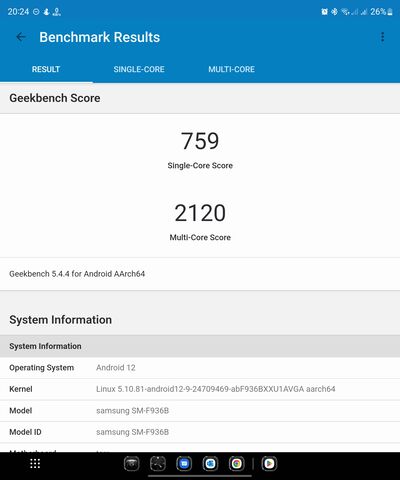Select the single-core score 759

[x=200, y=141]
